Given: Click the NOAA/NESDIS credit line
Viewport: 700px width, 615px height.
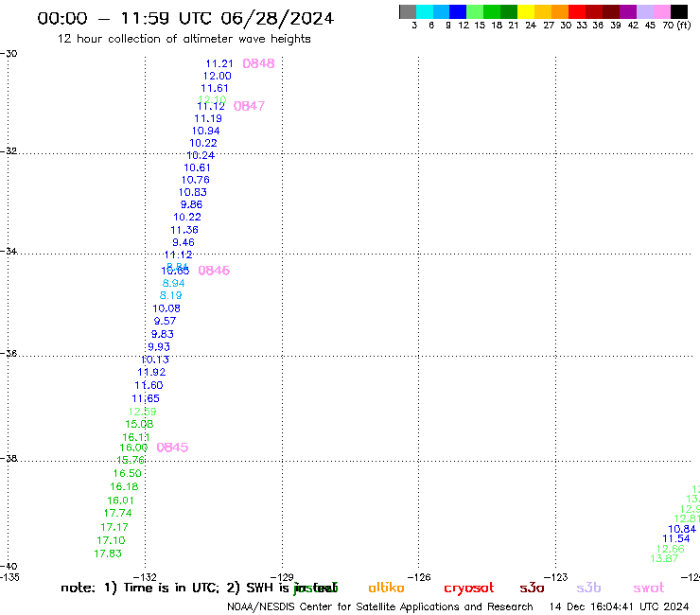Looking at the screenshot, I should (380, 606).
